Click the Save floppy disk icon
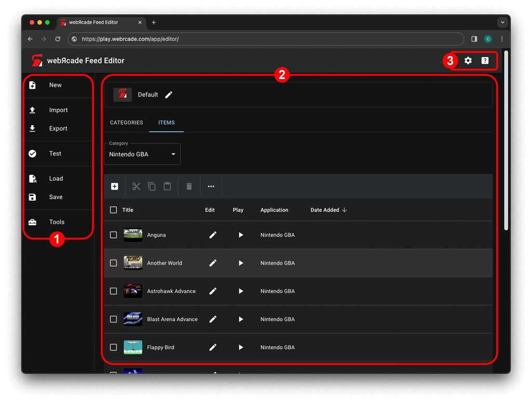This screenshot has width=532, height=402. point(33,197)
